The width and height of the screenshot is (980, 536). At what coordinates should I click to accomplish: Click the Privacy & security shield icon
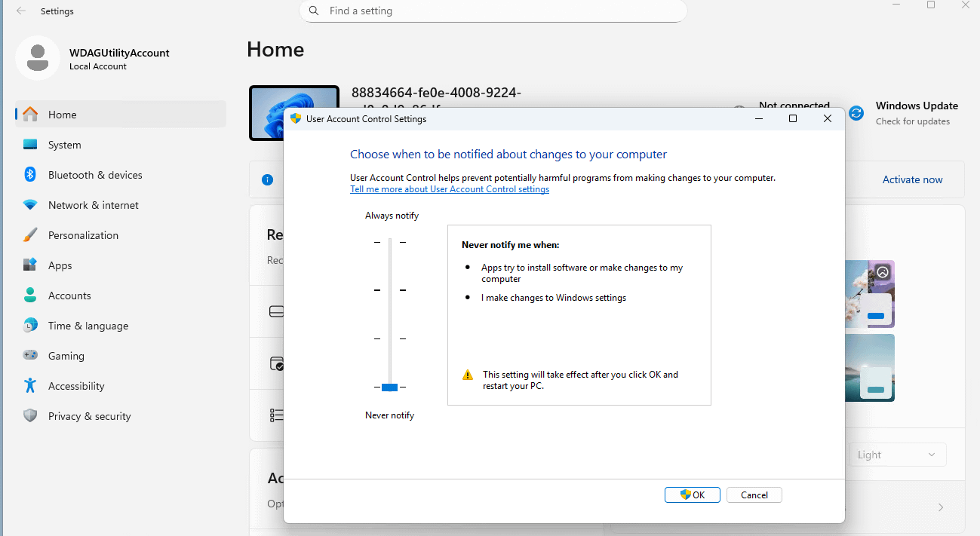(x=30, y=416)
